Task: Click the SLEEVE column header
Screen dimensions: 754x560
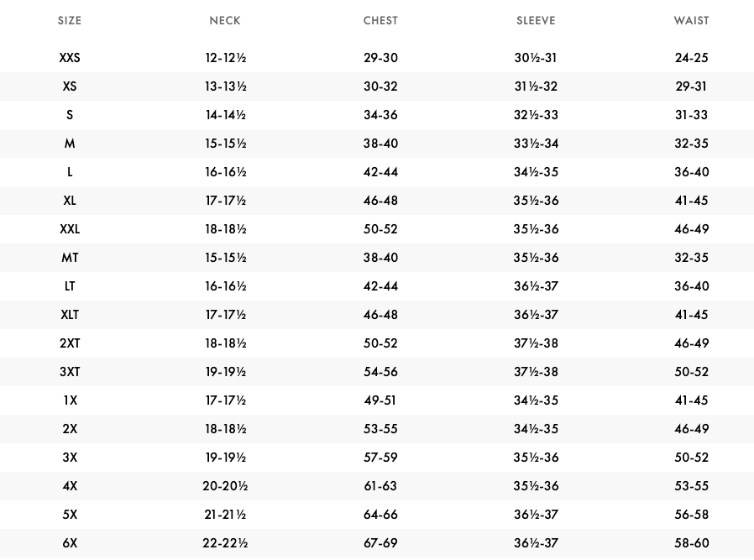Action: pos(536,21)
